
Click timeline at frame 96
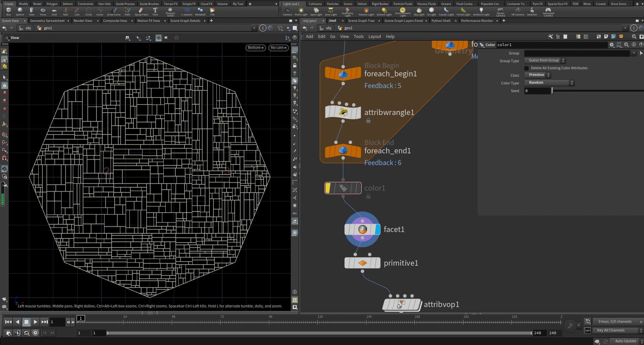click(x=270, y=322)
